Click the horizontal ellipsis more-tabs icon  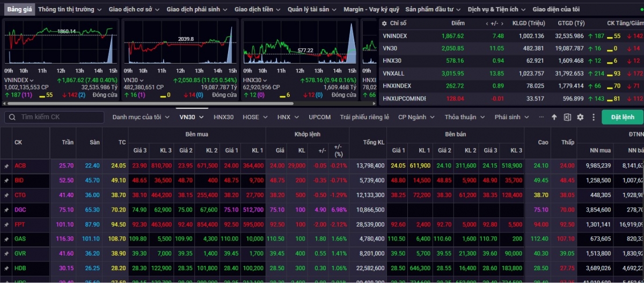(x=540, y=117)
